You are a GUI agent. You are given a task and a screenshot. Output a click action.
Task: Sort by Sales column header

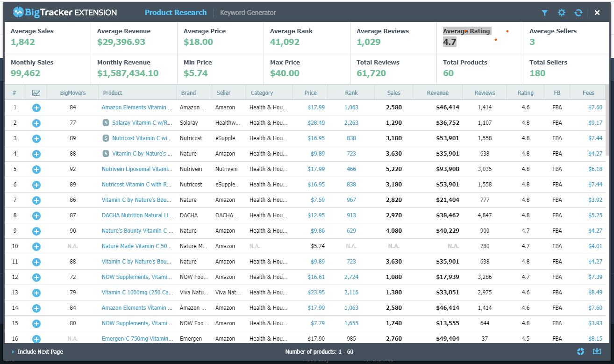pyautogui.click(x=394, y=93)
